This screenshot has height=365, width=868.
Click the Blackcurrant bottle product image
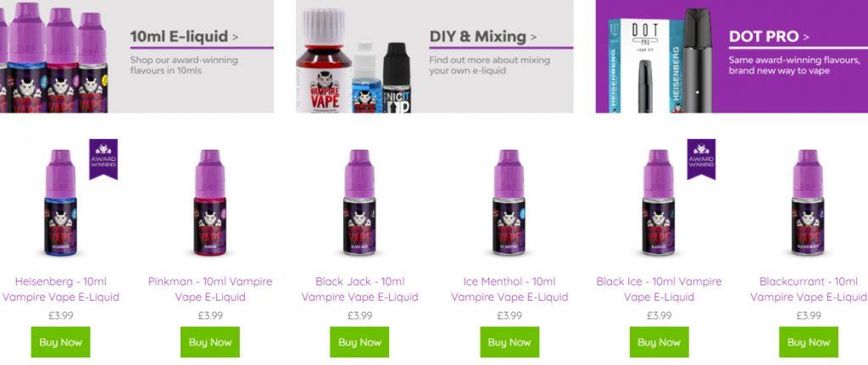pyautogui.click(x=808, y=202)
